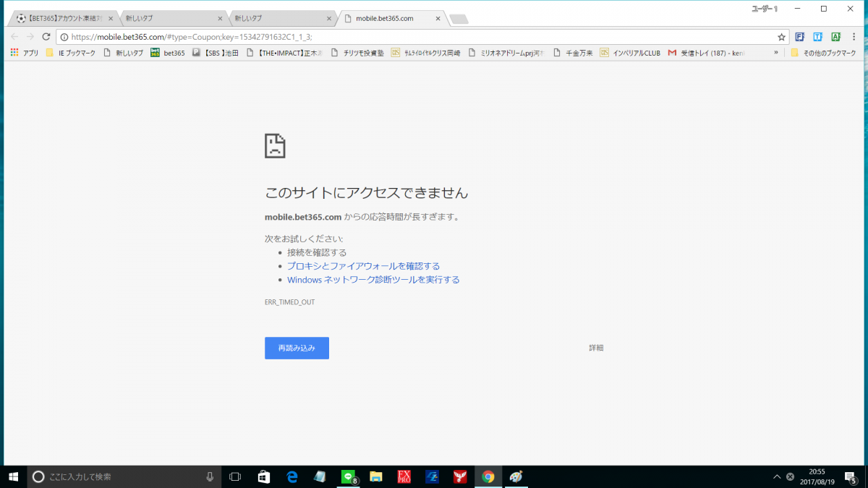Screen dimensions: 868x488
Task: Open File Explorer from the taskbar
Action: [376, 476]
